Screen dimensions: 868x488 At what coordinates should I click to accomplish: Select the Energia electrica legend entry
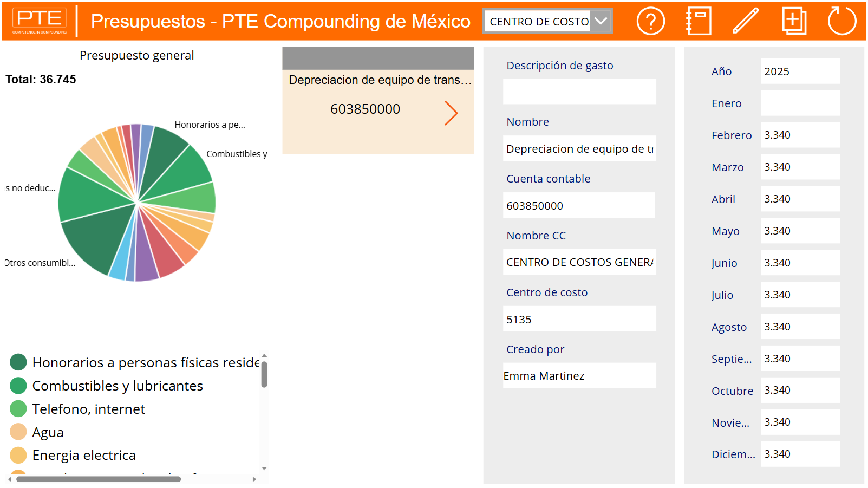84,455
